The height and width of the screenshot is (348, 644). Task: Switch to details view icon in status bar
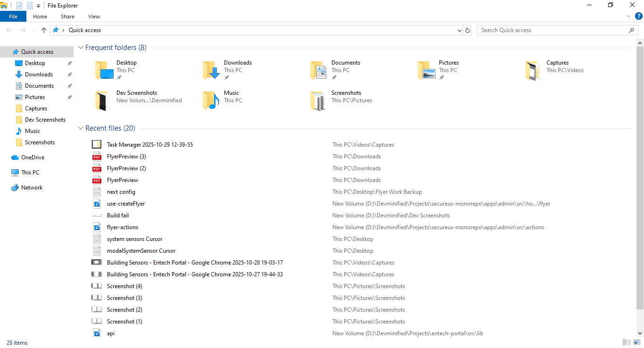(627, 342)
